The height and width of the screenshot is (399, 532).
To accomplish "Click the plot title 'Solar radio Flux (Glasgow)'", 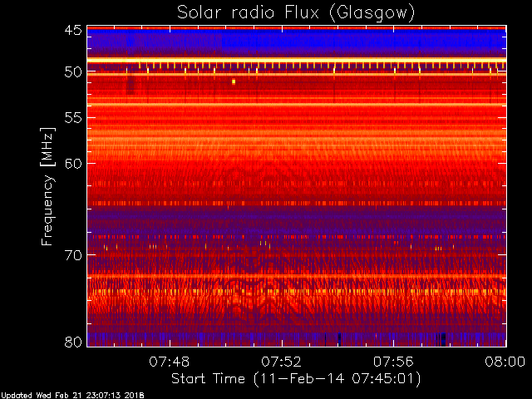I will pos(296,13).
